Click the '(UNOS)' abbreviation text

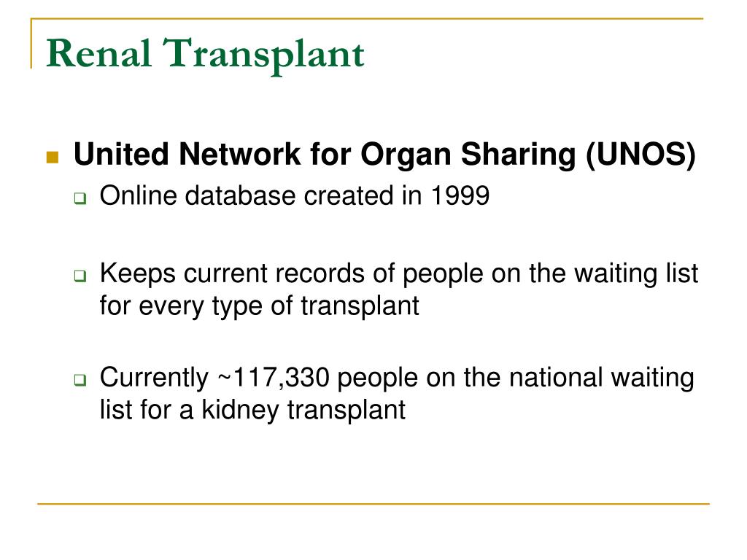641,155
